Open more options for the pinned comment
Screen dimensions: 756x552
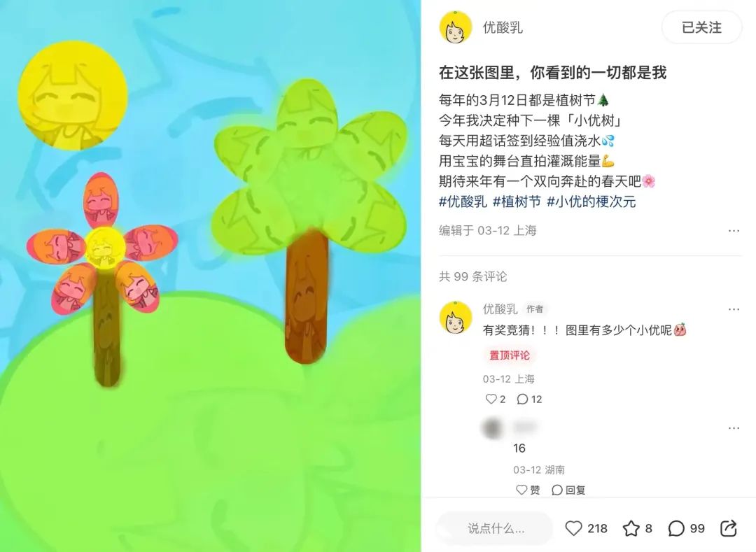pos(734,309)
